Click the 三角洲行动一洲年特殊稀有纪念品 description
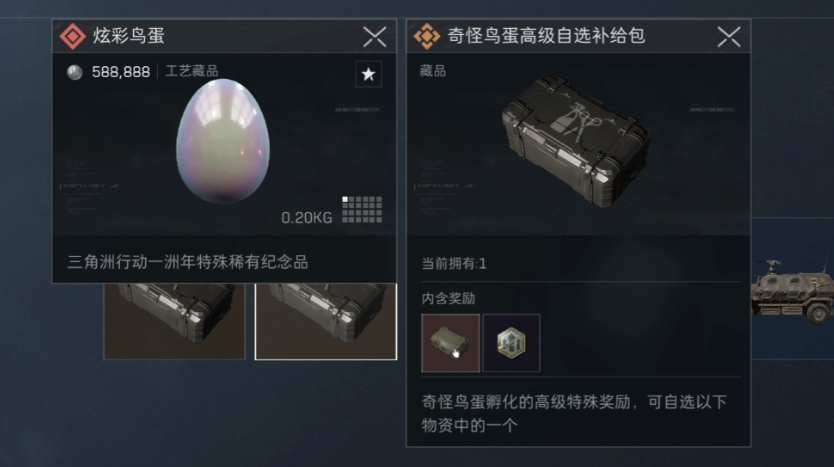 188,262
